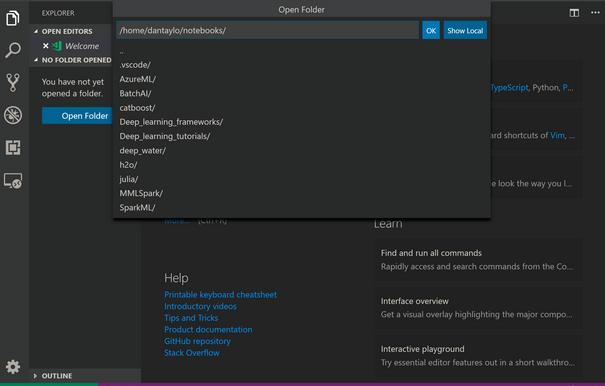The height and width of the screenshot is (386, 605).
Task: Select the deep_water/ folder
Action: (x=302, y=151)
